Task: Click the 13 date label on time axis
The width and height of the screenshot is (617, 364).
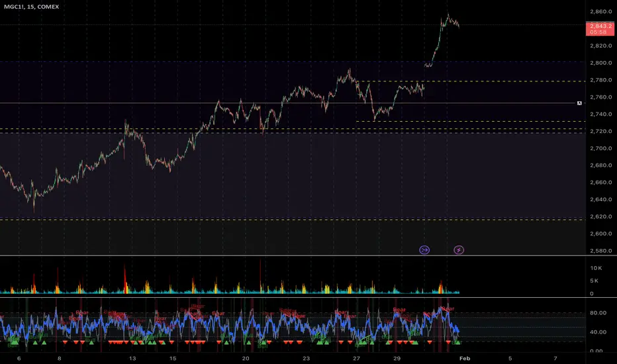Action: [x=132, y=359]
